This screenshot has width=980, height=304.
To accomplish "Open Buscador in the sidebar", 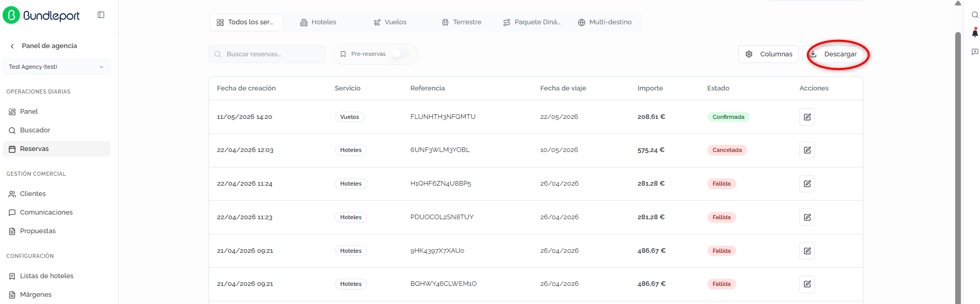I will point(56,130).
